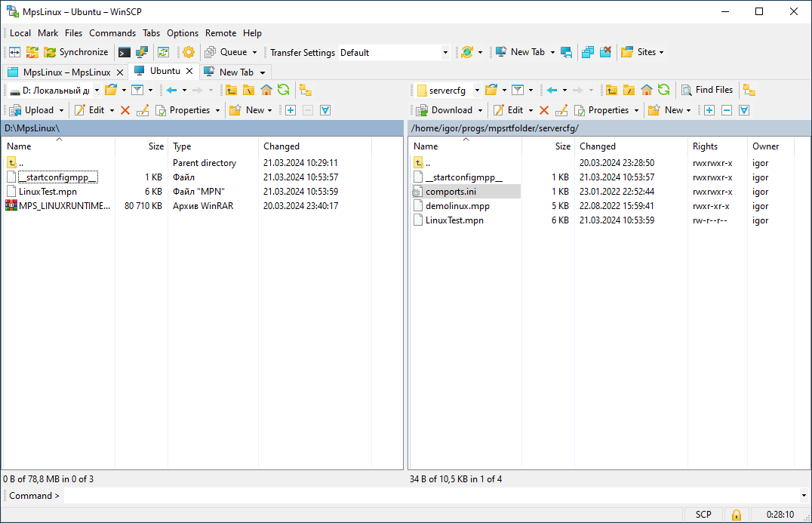Go to the remote parent directory icon
The image size is (812, 523).
click(x=611, y=91)
